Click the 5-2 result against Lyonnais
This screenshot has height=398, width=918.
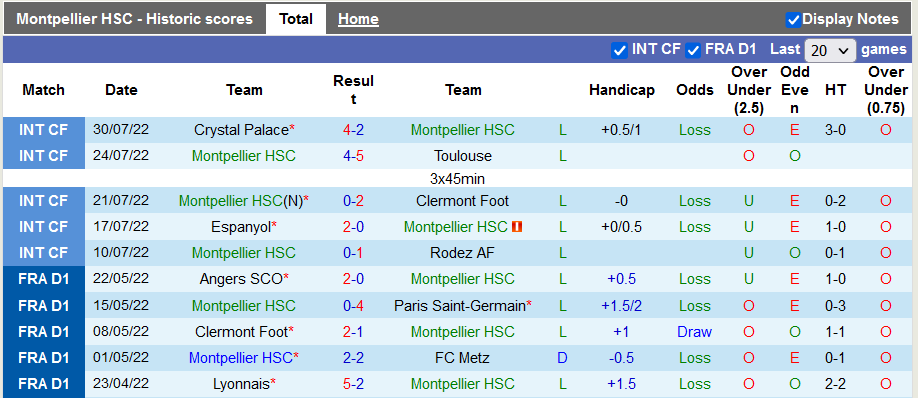(353, 384)
